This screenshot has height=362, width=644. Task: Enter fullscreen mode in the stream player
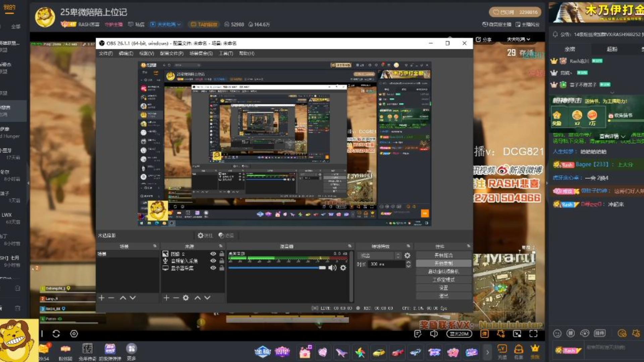click(x=533, y=334)
